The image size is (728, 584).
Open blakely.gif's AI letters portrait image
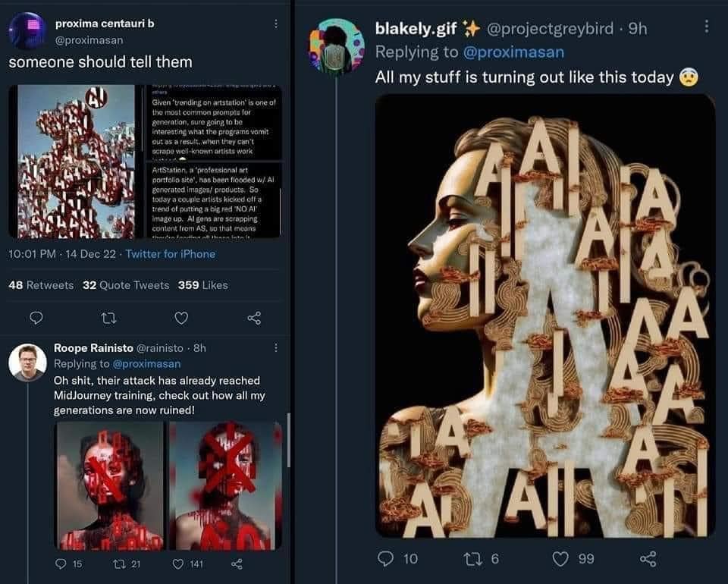(x=544, y=315)
